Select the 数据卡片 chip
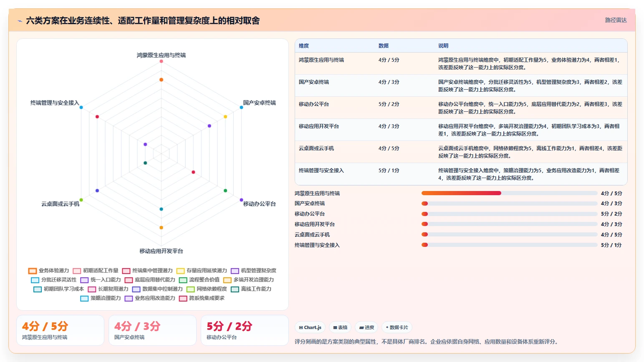This screenshot has height=362, width=644. tap(397, 327)
